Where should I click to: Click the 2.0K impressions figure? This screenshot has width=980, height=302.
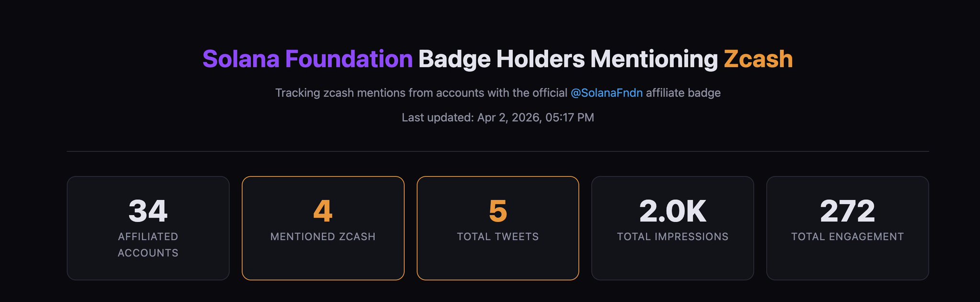click(x=673, y=211)
